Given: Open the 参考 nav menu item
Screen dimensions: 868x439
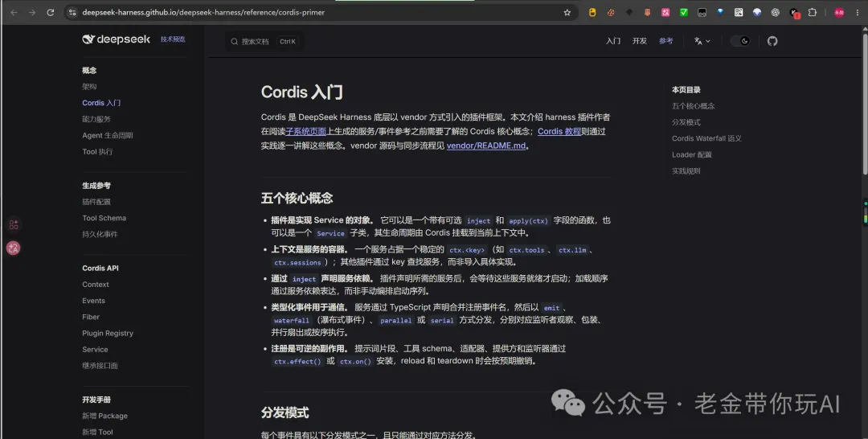Looking at the screenshot, I should 666,41.
